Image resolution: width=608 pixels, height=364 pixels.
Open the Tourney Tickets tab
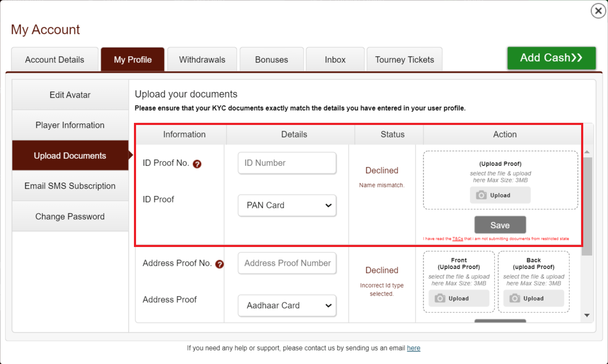(x=404, y=59)
